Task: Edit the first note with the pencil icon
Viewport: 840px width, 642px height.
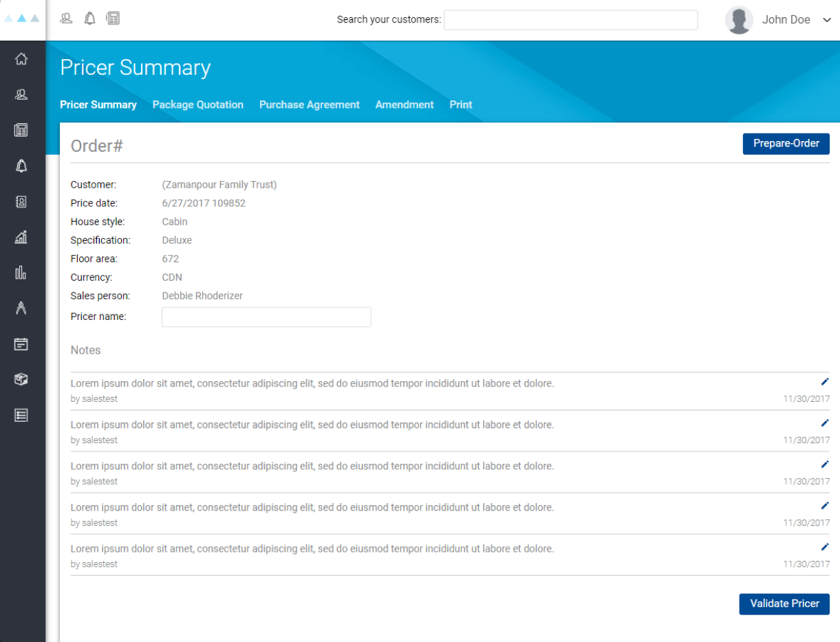Action: point(824,382)
